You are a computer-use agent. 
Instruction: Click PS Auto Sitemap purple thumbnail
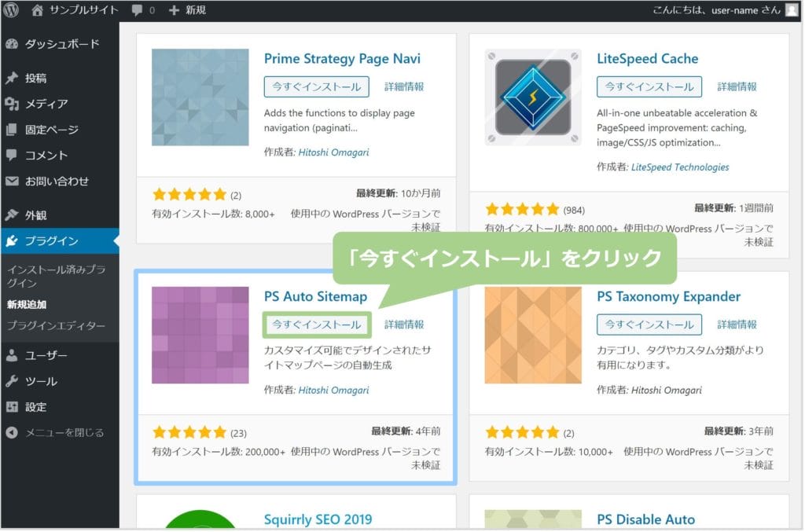tap(200, 336)
